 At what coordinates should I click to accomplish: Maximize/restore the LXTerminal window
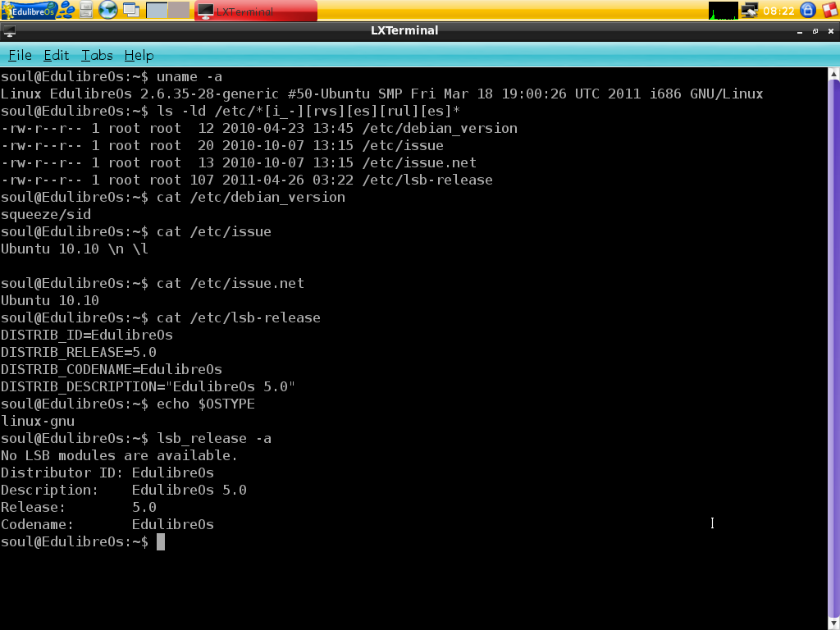pos(815,32)
